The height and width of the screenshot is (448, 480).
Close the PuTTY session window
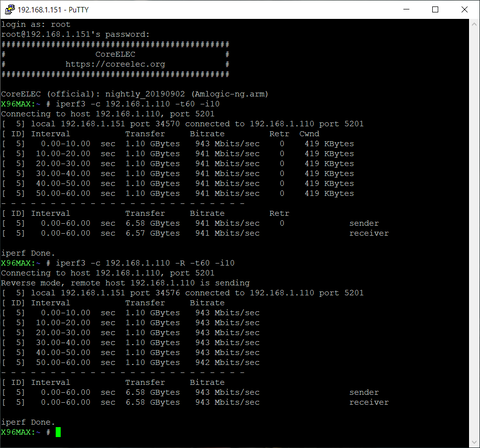[x=464, y=9]
